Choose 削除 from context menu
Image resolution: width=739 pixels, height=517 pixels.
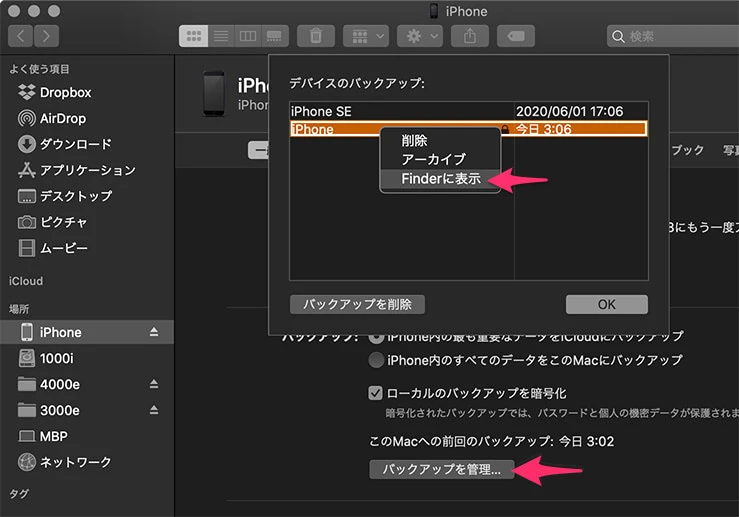click(x=414, y=141)
